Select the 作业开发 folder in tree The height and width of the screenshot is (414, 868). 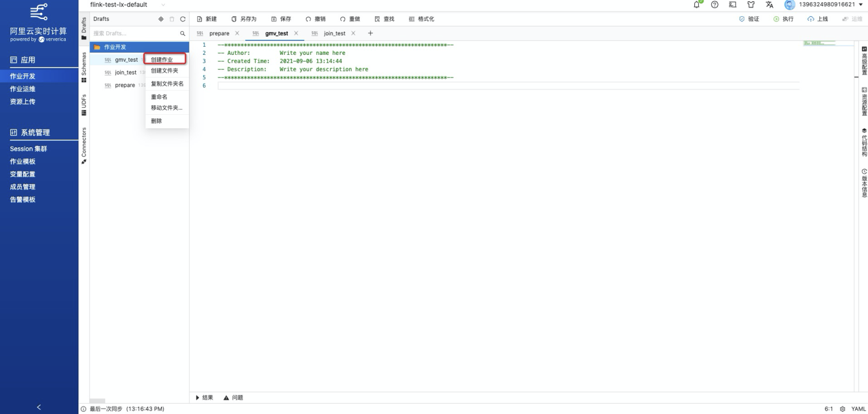click(139, 47)
